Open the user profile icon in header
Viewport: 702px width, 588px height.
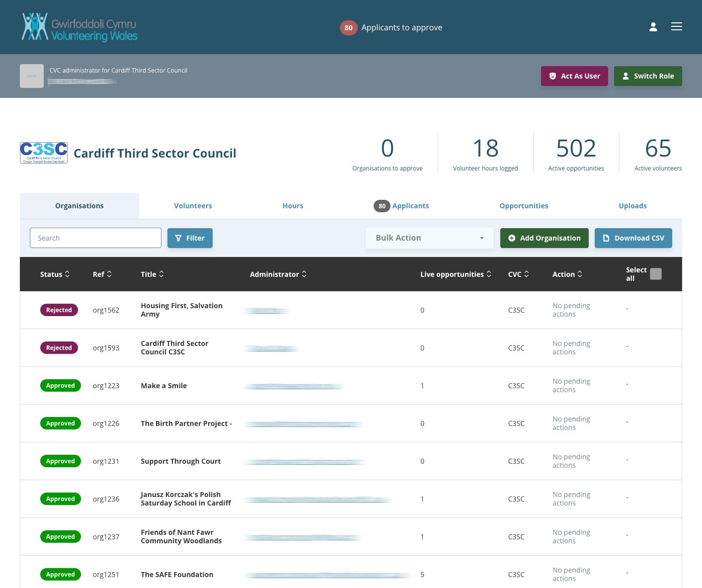point(653,27)
